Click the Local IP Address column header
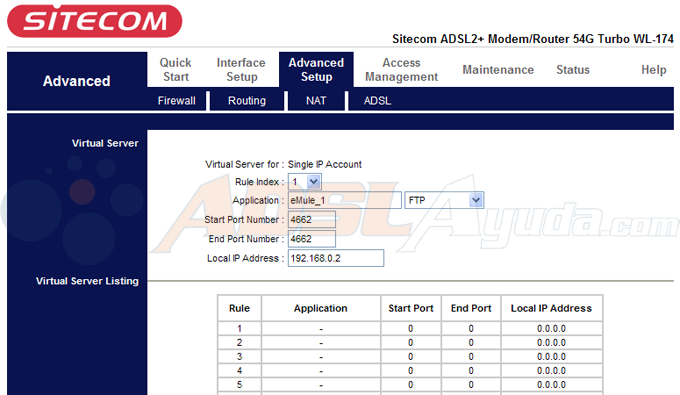The image size is (680, 395). (x=551, y=308)
